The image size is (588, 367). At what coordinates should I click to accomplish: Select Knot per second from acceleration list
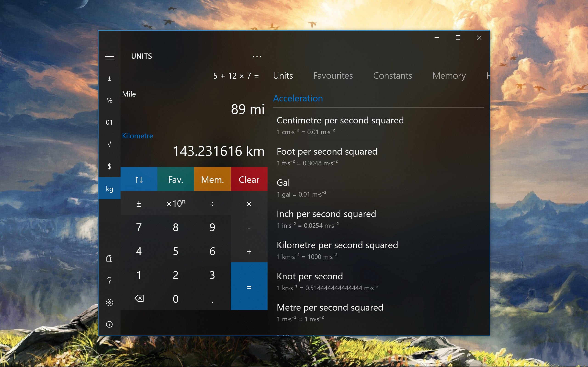click(310, 276)
